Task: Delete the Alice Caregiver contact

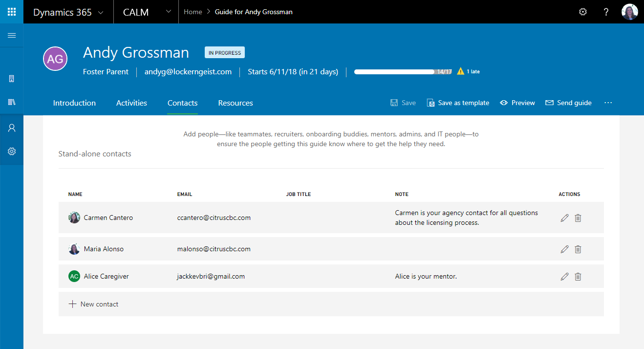Action: [x=578, y=277]
